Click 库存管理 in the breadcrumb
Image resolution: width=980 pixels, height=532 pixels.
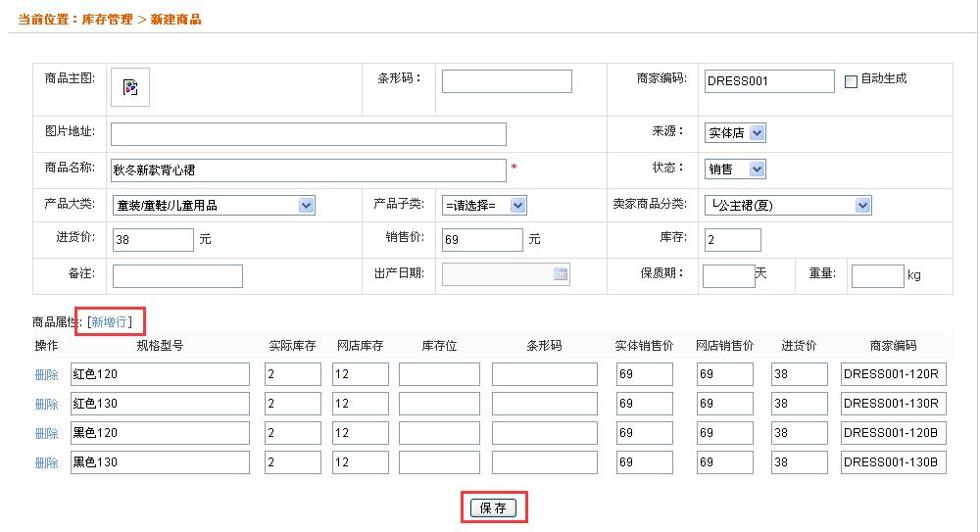pyautogui.click(x=107, y=20)
